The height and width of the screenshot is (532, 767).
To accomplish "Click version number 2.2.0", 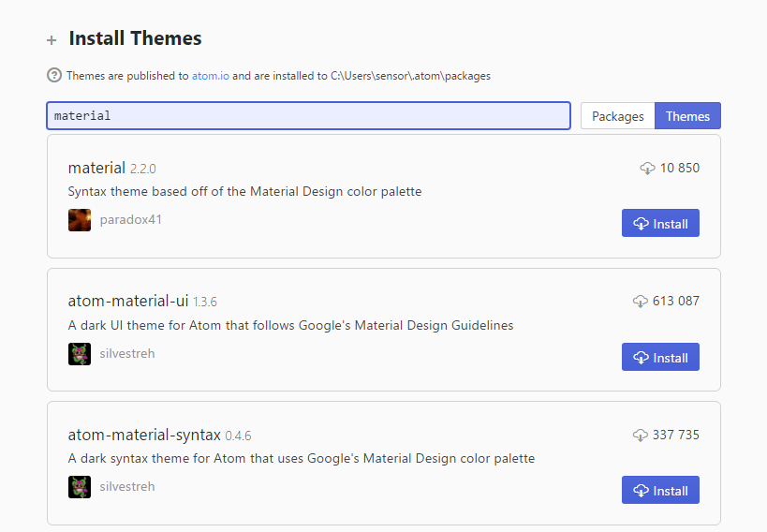I will 143,170.
